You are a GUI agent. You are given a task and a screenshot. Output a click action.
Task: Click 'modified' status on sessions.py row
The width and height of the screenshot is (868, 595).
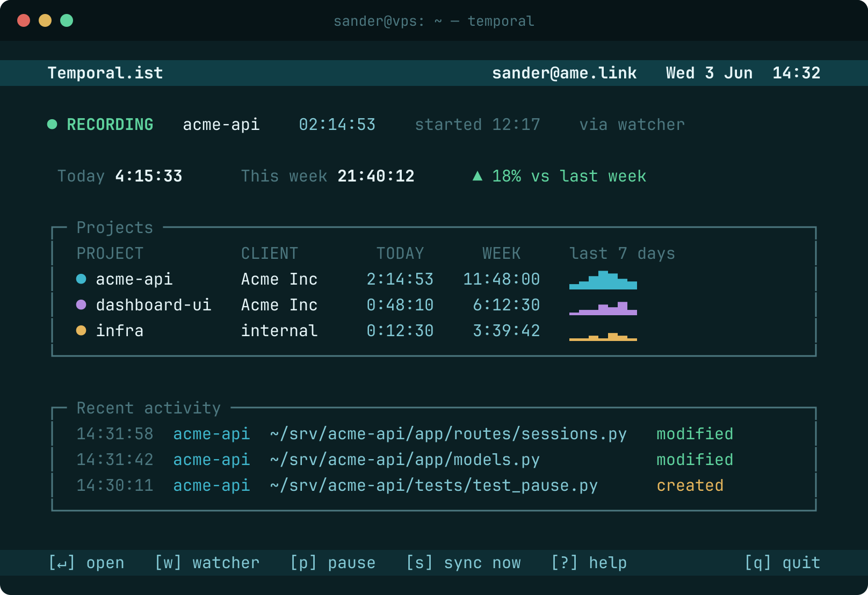[x=695, y=434]
